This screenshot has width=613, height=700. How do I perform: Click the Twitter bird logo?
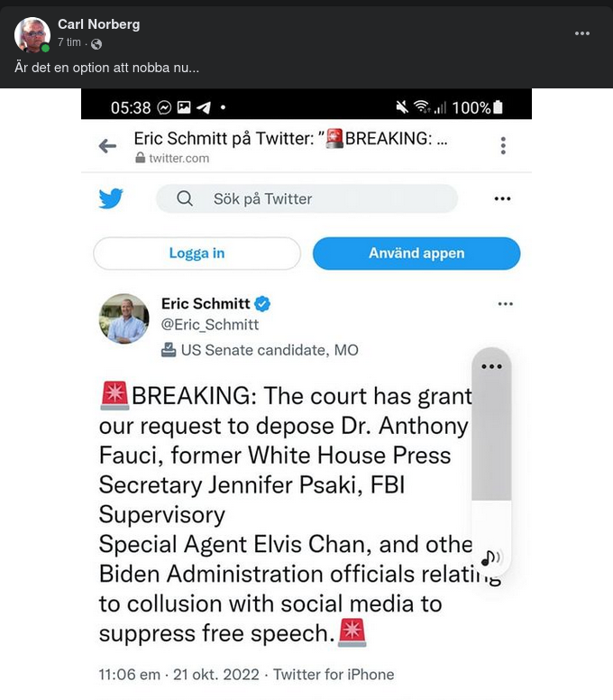point(111,198)
